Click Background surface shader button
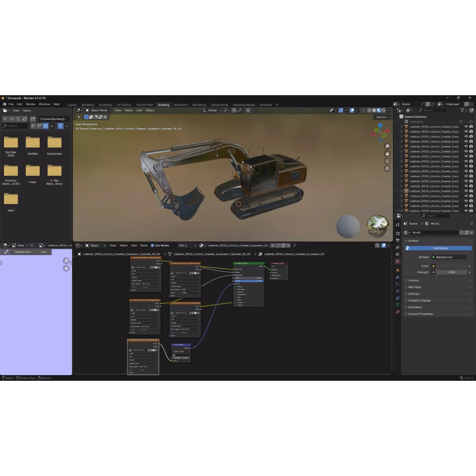476x476 pixels. tap(449, 257)
